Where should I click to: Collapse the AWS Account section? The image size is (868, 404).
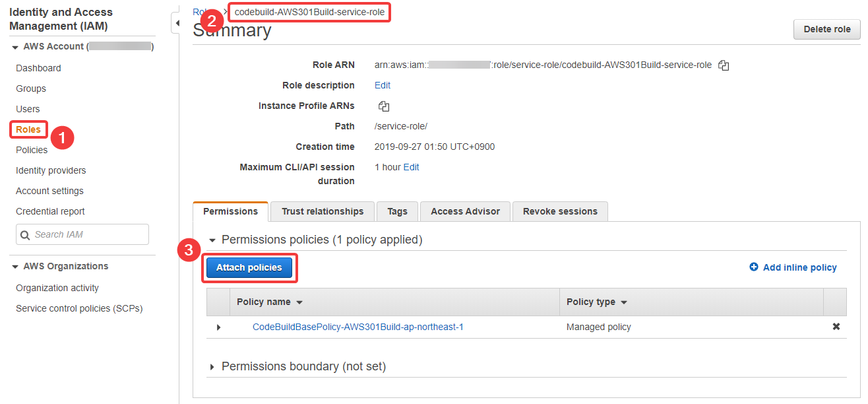[x=15, y=47]
